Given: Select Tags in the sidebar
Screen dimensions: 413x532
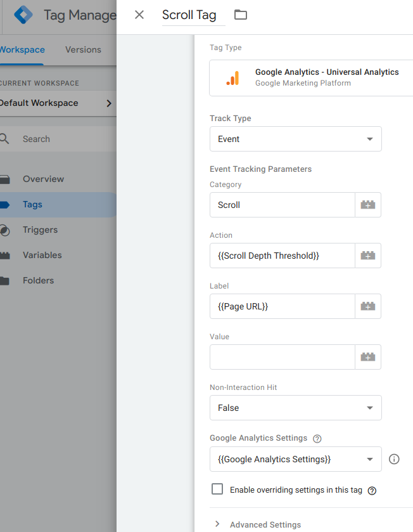Looking at the screenshot, I should coord(32,205).
